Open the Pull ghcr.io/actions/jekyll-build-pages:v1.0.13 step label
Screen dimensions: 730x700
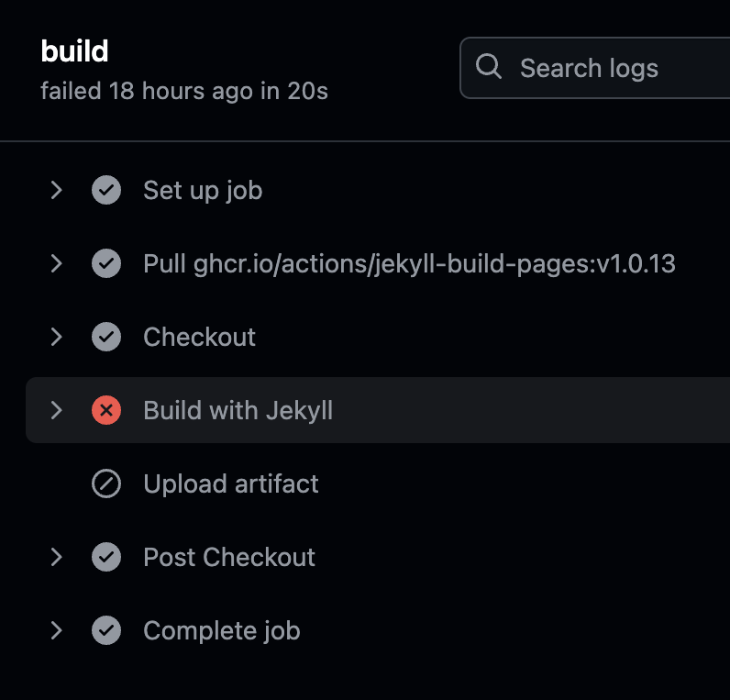click(x=409, y=263)
